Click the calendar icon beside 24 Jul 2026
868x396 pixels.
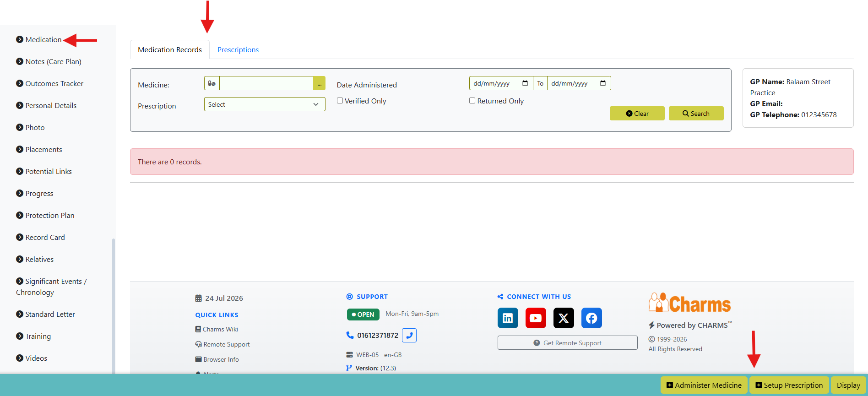198,298
